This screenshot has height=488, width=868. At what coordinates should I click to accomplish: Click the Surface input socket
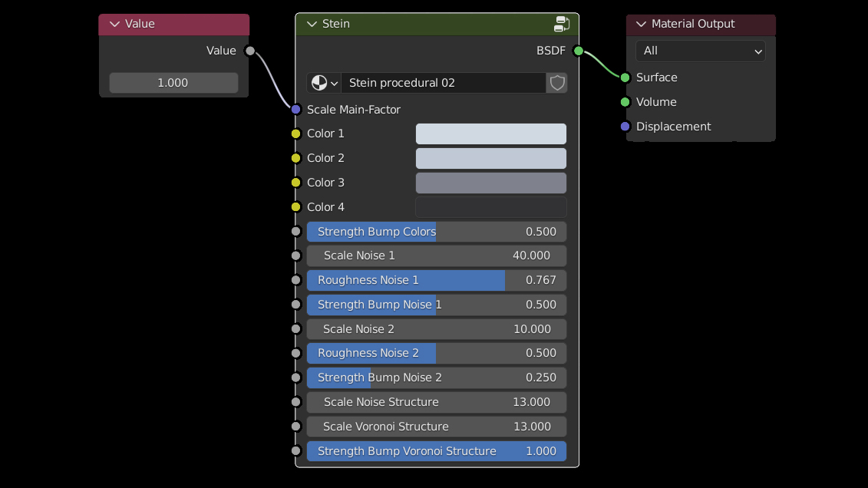point(625,77)
